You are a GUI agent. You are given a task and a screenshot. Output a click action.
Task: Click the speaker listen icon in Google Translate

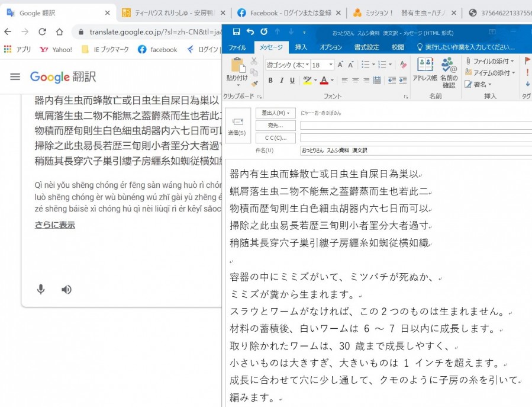pos(66,289)
